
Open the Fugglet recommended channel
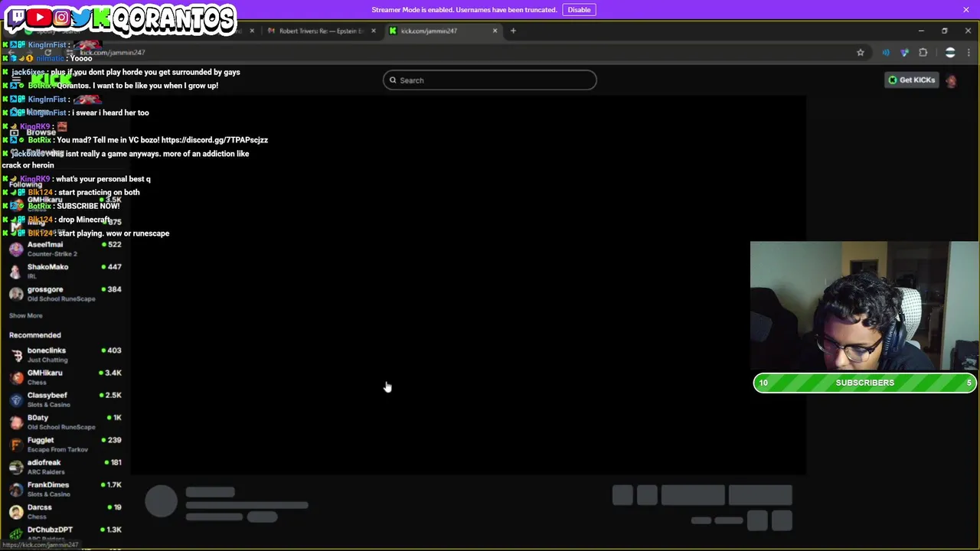[65, 444]
